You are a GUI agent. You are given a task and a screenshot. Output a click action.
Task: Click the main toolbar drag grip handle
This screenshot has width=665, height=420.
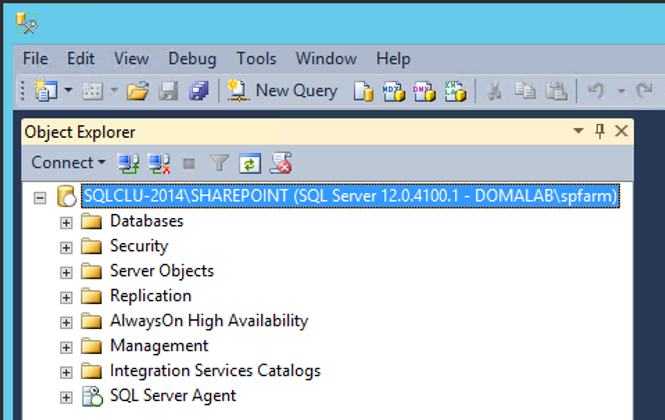(x=22, y=90)
